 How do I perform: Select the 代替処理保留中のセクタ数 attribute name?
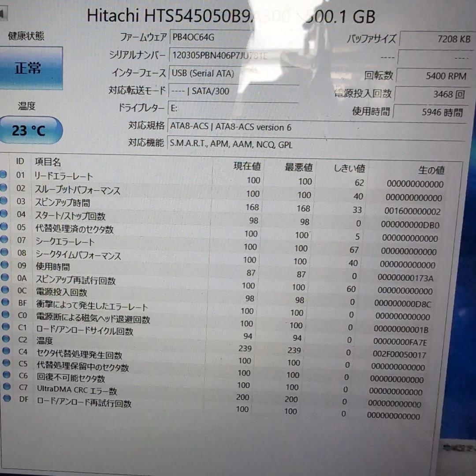[83, 366]
